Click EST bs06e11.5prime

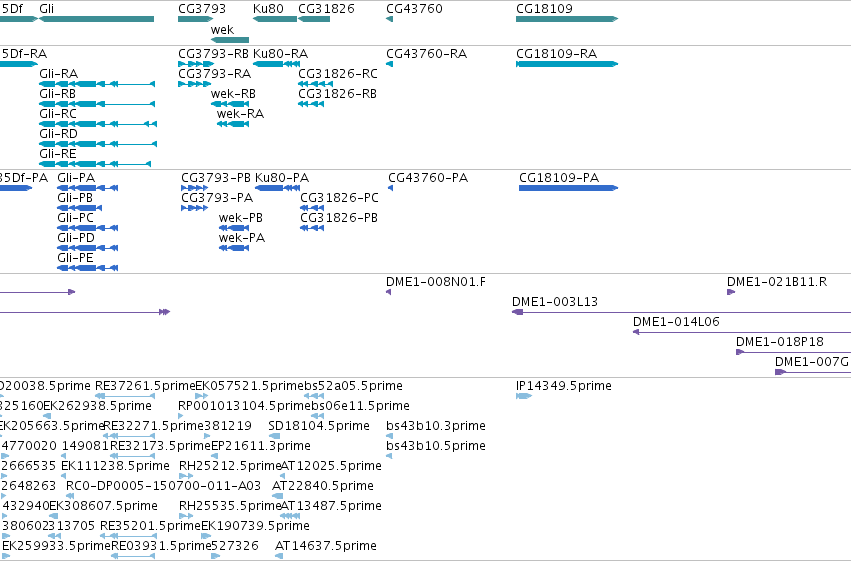(x=317, y=416)
